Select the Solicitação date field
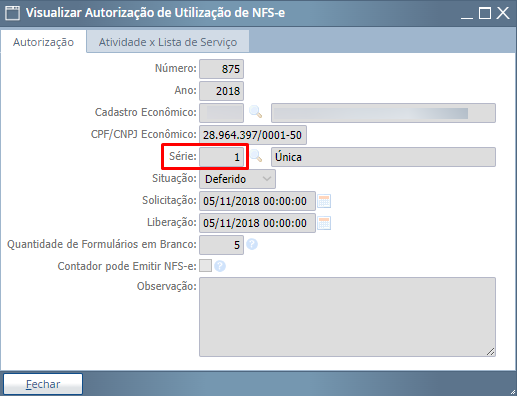This screenshot has height=396, width=517. coord(257,201)
